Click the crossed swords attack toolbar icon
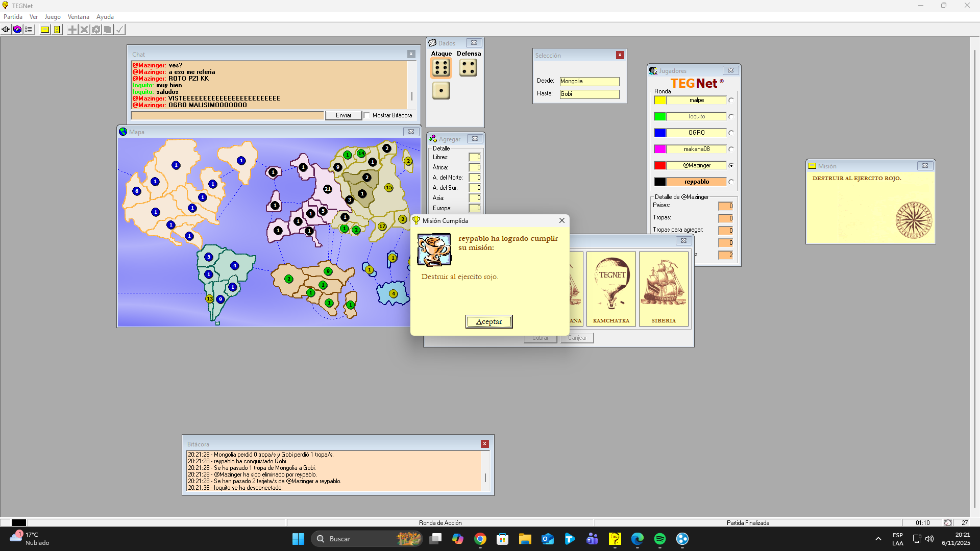 point(84,30)
